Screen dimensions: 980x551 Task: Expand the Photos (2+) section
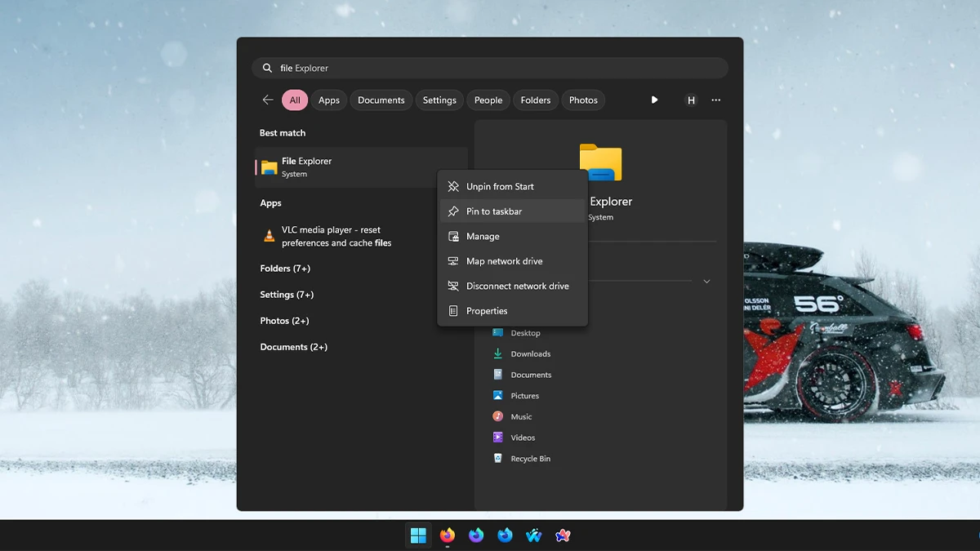click(x=284, y=321)
